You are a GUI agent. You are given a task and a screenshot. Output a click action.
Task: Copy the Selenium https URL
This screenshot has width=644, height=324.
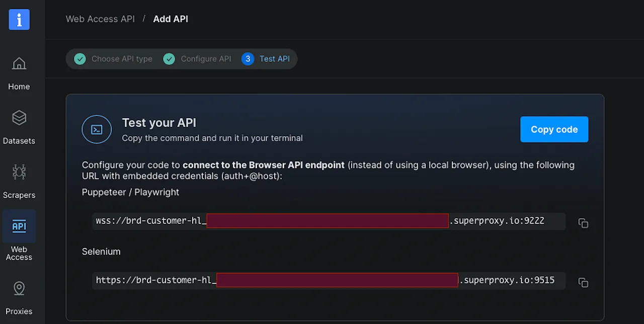[x=583, y=283]
